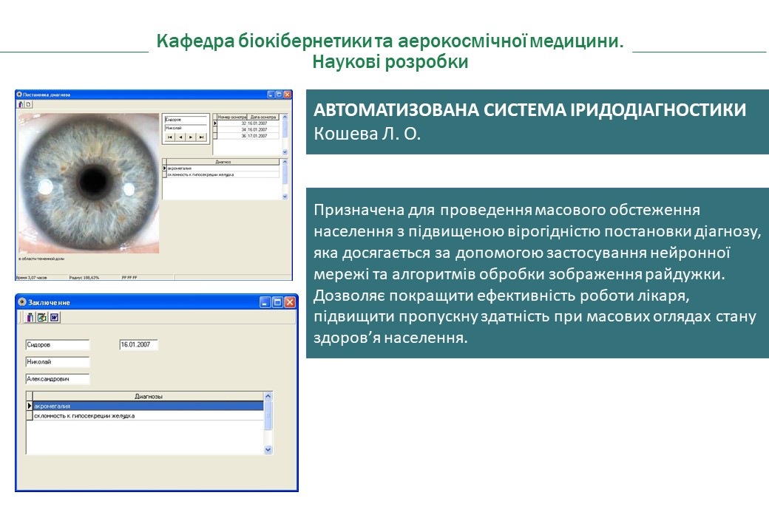This screenshot has width=769, height=532.
Task: Click the middle icon in the Заключение toolbar
Action: 42,317
